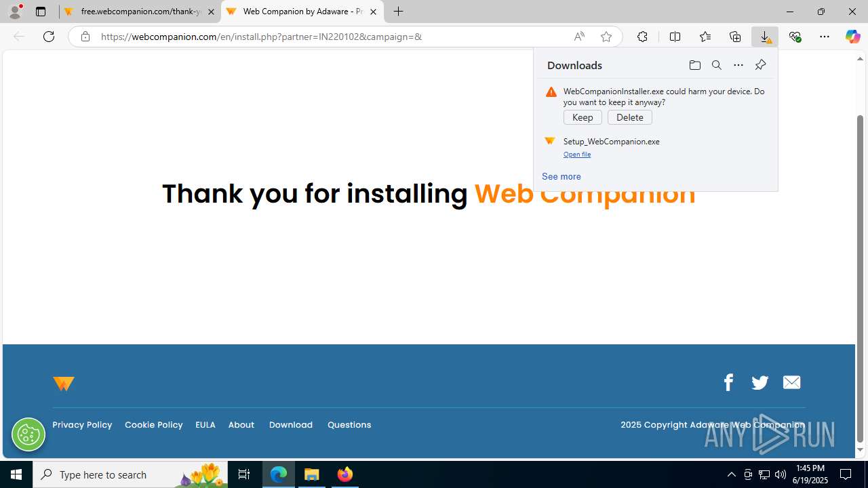Open the Windows Start menu
868x488 pixels.
click(x=16, y=474)
